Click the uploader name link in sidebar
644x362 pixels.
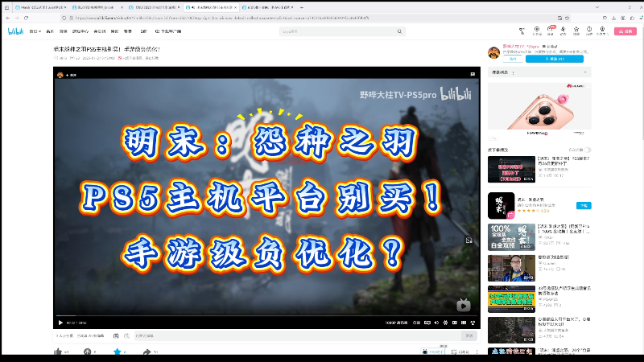[521, 47]
